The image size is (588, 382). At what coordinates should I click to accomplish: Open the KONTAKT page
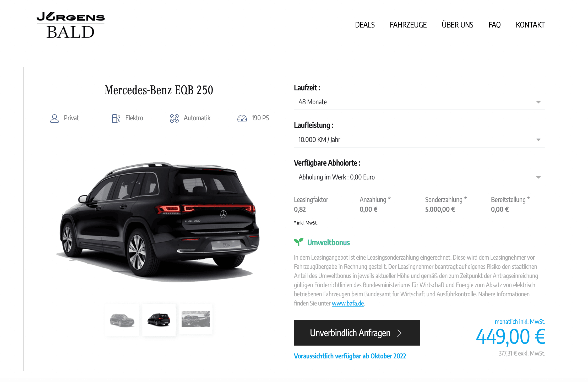[530, 25]
